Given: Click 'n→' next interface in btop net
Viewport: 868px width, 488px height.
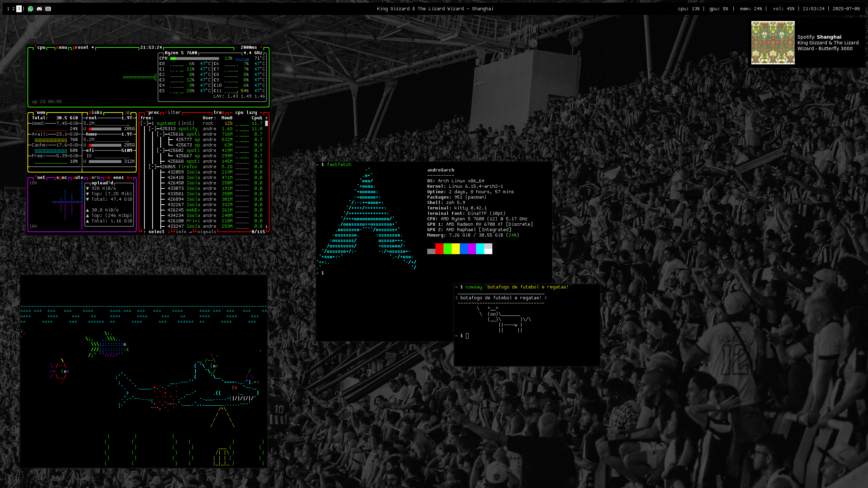Looking at the screenshot, I should (x=130, y=178).
